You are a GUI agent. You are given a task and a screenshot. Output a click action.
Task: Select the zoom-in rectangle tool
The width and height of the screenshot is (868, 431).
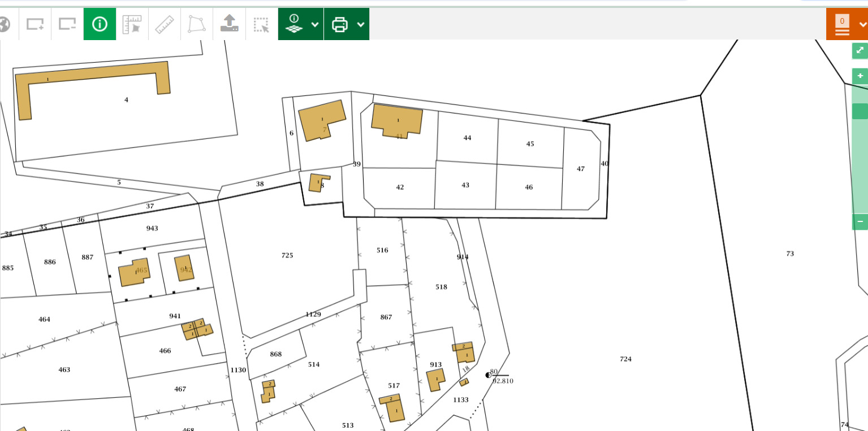[35, 24]
